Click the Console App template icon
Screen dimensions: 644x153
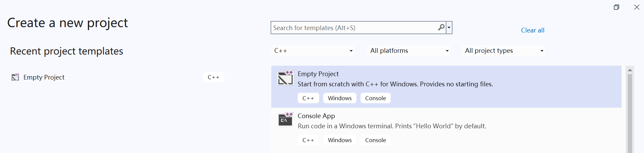coord(285,119)
